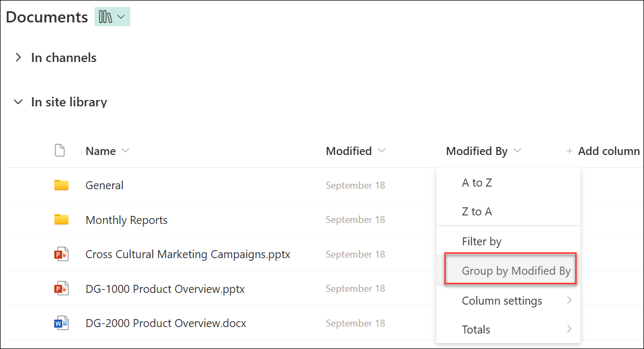Open the Totals submenu
The width and height of the screenshot is (644, 349).
tap(476, 329)
